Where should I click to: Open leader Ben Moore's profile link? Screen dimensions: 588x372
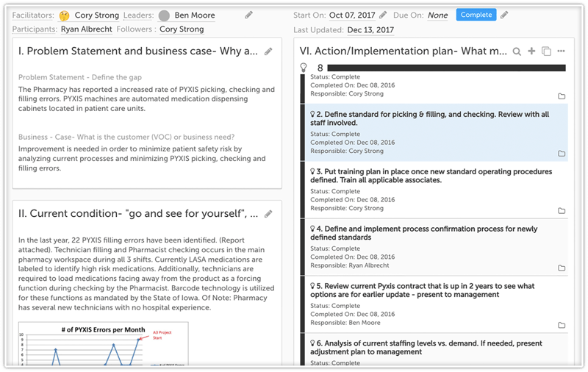195,15
